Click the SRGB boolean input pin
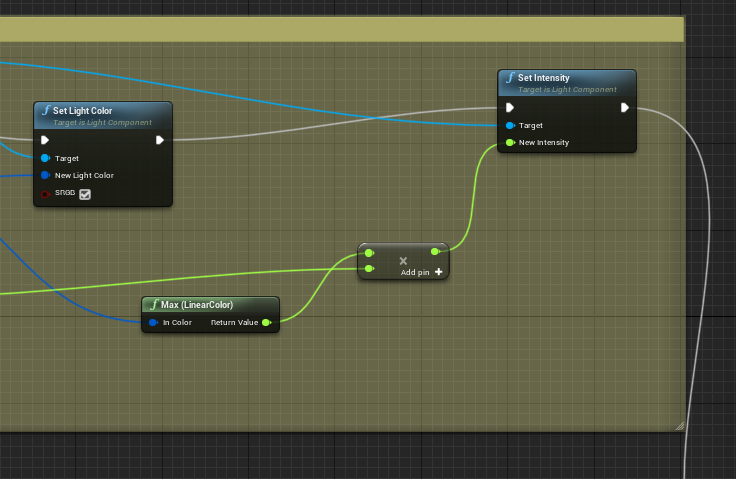The height and width of the screenshot is (479, 736). (46, 193)
